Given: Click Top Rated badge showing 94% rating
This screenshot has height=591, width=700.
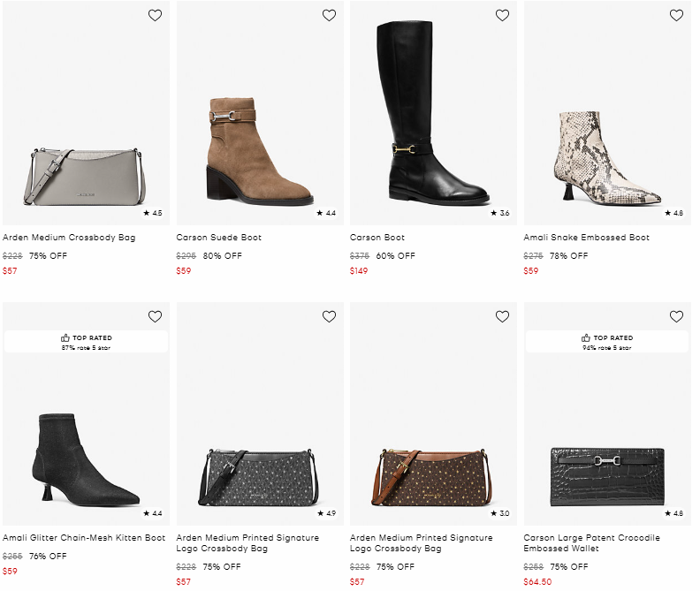Looking at the screenshot, I should 606,342.
